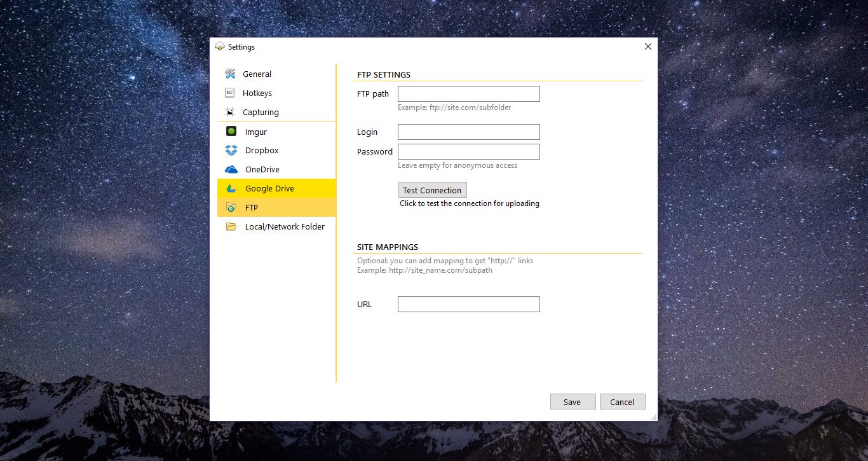
Task: Open the General settings section
Action: pos(276,74)
